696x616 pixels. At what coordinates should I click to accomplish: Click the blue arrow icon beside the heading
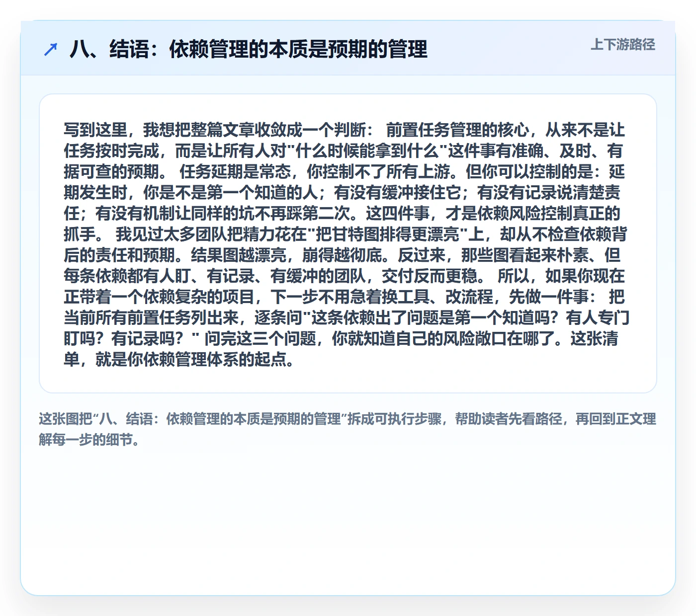(x=51, y=49)
